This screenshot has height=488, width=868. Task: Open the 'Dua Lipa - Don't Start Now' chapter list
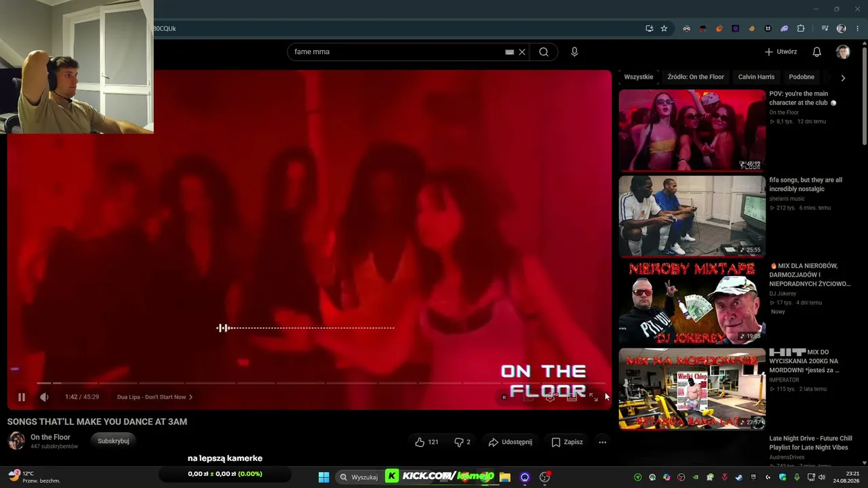point(155,397)
